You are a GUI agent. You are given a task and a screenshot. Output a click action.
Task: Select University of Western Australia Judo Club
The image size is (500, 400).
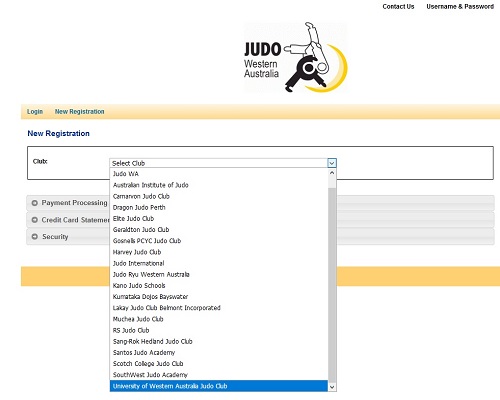[x=219, y=386]
